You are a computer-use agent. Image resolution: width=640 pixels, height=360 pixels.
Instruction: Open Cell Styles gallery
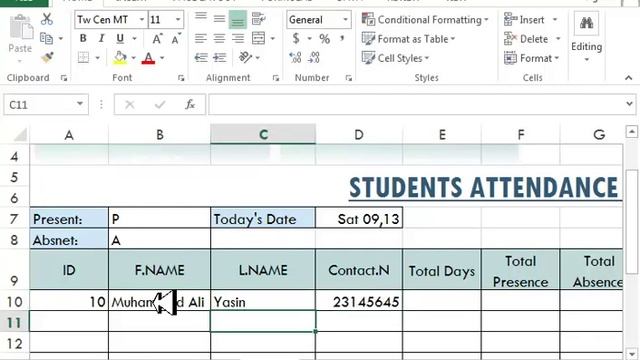click(396, 58)
